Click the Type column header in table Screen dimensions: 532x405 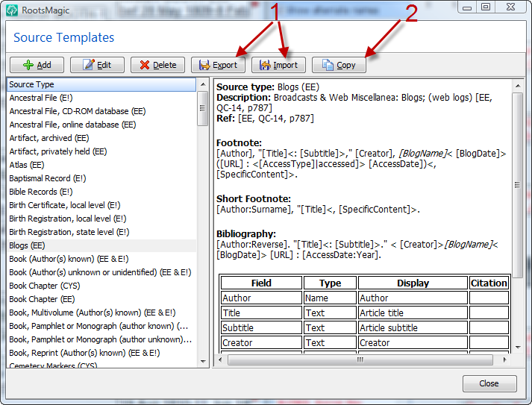click(x=330, y=283)
